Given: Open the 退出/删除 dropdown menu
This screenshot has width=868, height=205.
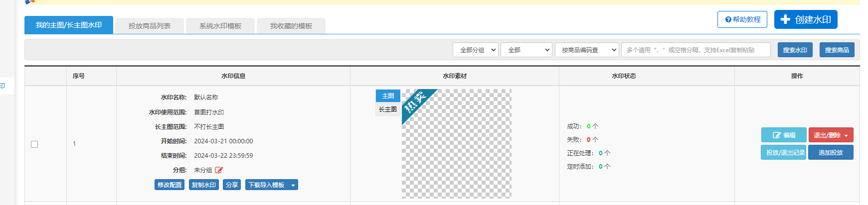Looking at the screenshot, I should point(831,135).
